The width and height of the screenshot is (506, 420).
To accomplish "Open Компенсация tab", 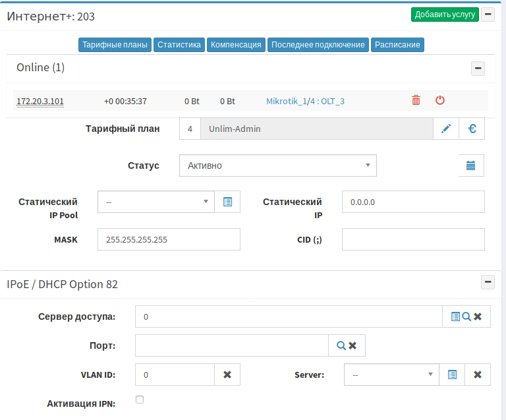I will (236, 45).
